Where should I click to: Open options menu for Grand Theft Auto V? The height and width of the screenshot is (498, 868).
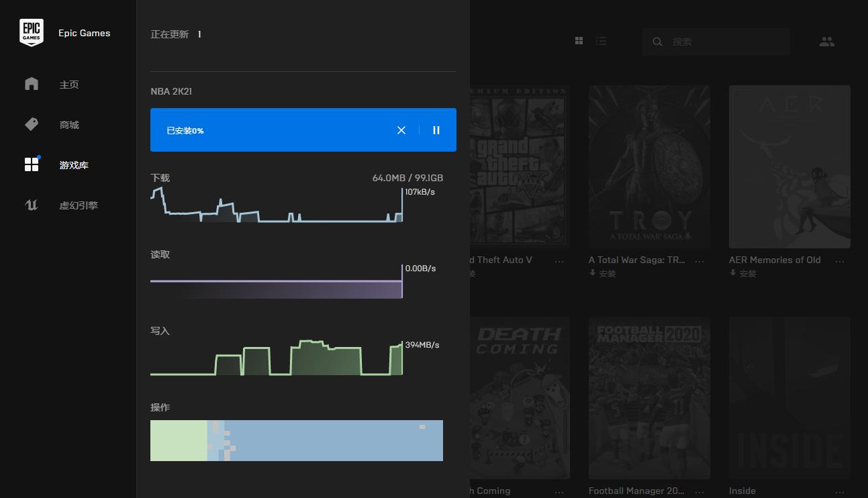click(x=559, y=261)
